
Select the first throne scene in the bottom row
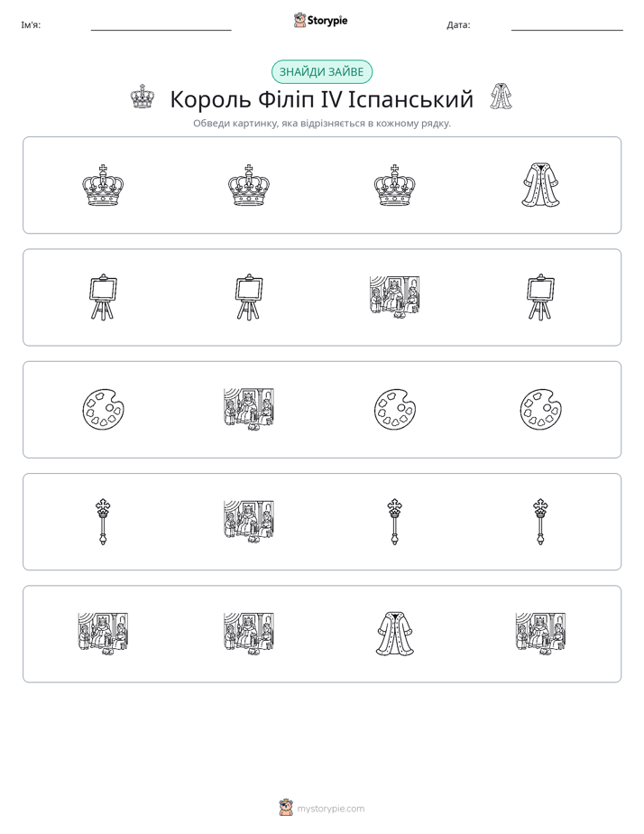[x=103, y=634]
